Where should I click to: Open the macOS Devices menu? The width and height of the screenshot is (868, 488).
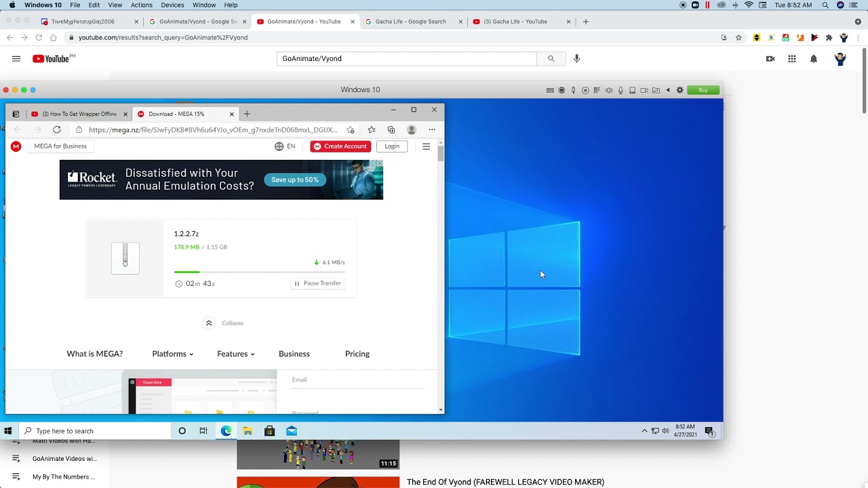click(172, 5)
